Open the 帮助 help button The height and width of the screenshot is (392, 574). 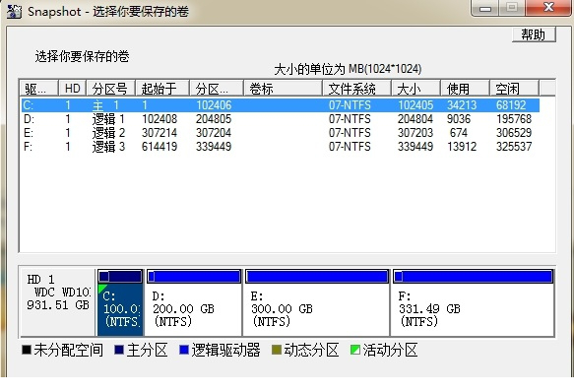pos(534,34)
